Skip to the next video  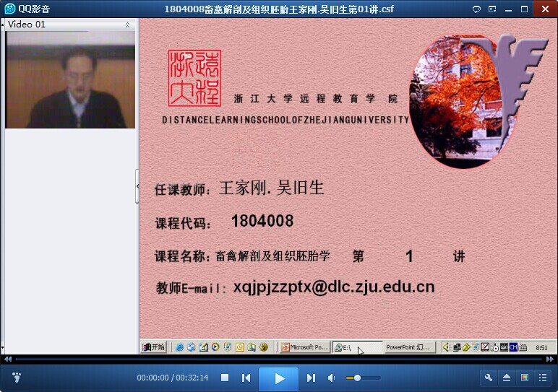(311, 378)
